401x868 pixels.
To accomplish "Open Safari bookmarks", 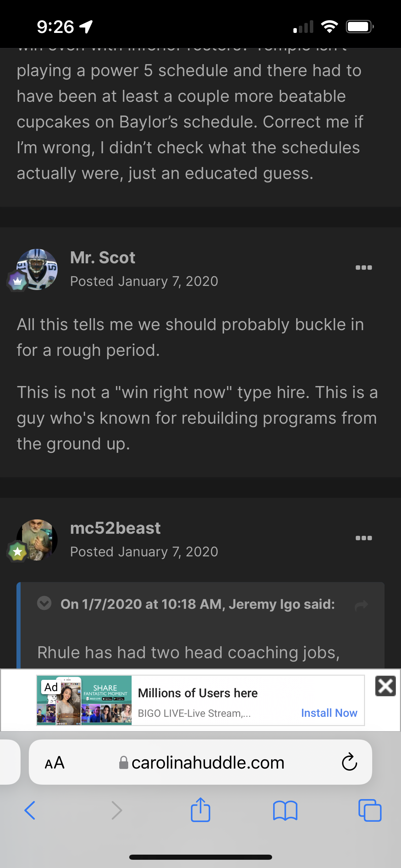I will click(x=285, y=810).
